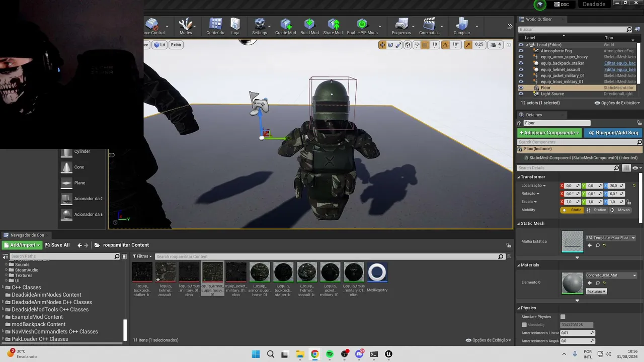The height and width of the screenshot is (362, 644).
Task: Open the Texturas dropdown under Materials
Action: [x=596, y=291]
